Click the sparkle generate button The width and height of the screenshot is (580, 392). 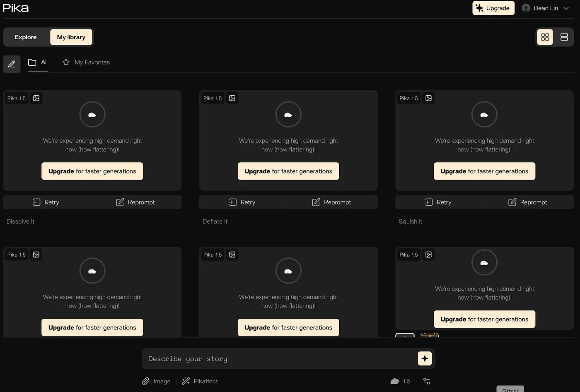click(425, 358)
